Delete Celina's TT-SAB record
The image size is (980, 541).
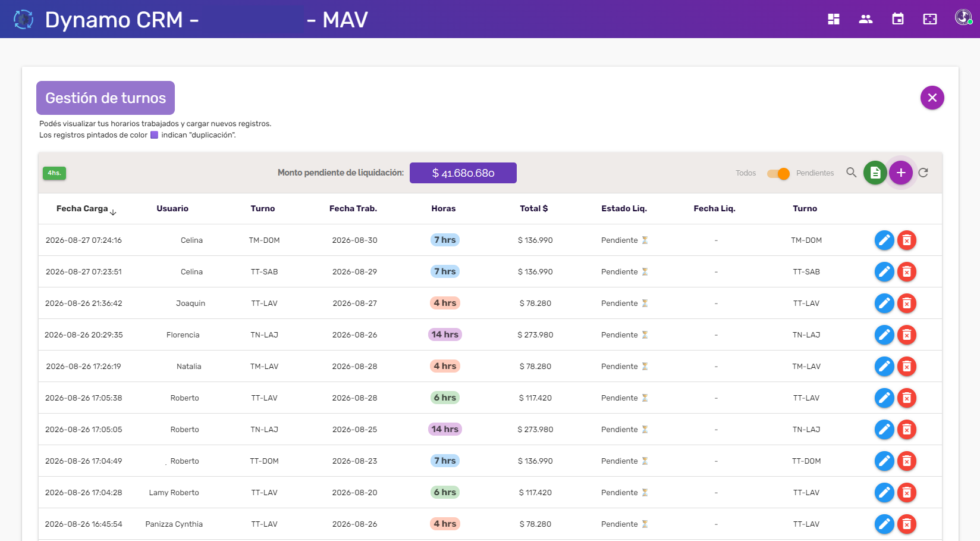(x=907, y=272)
